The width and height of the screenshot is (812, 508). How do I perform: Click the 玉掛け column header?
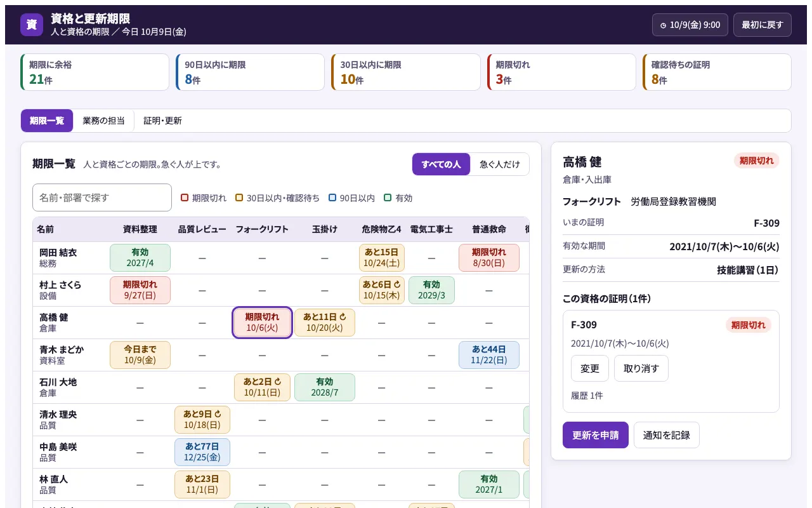[325, 229]
